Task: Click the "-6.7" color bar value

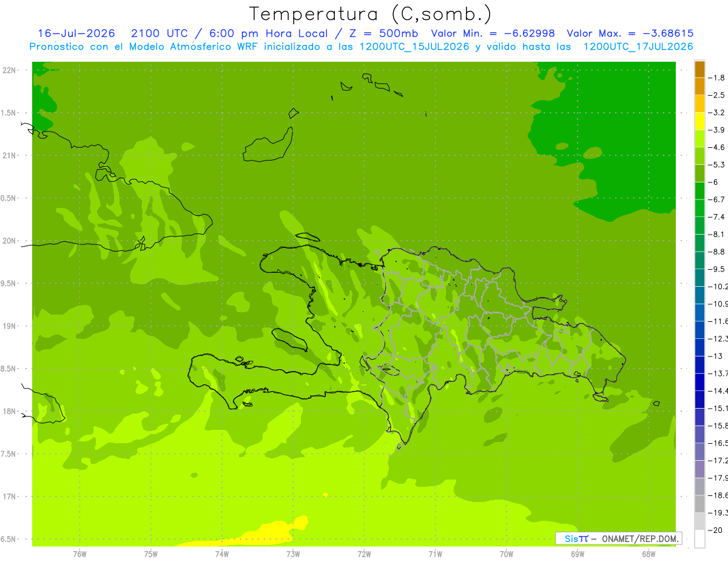Action: 718,199
